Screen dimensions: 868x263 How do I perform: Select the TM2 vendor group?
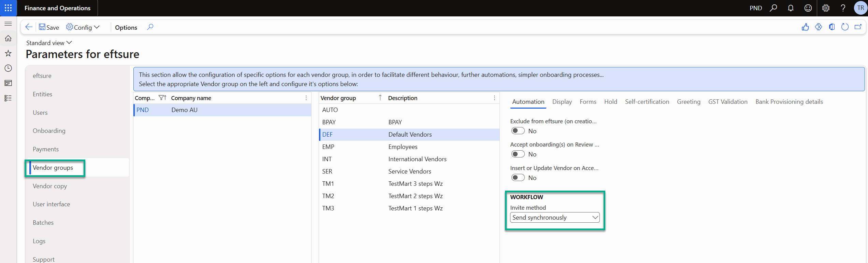coord(409,196)
